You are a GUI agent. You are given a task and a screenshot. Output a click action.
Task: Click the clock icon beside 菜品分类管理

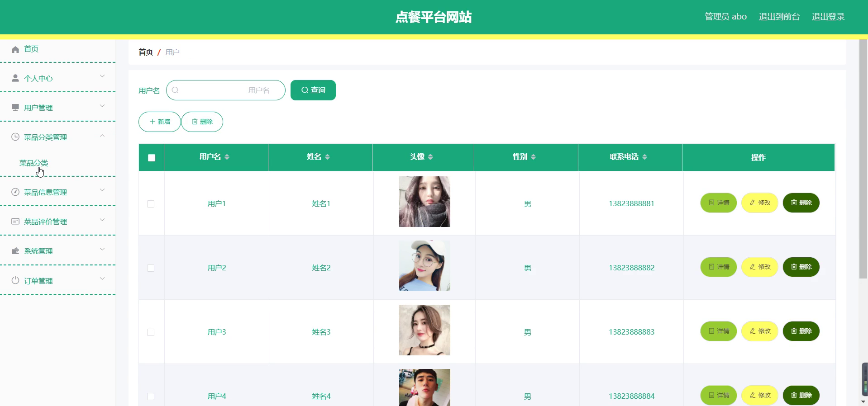click(15, 137)
